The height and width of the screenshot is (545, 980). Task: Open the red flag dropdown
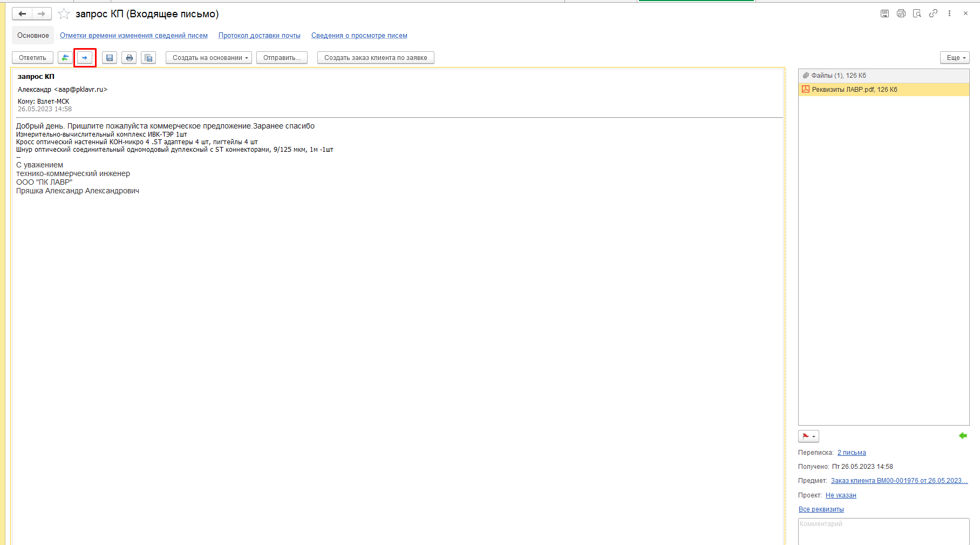coord(808,436)
